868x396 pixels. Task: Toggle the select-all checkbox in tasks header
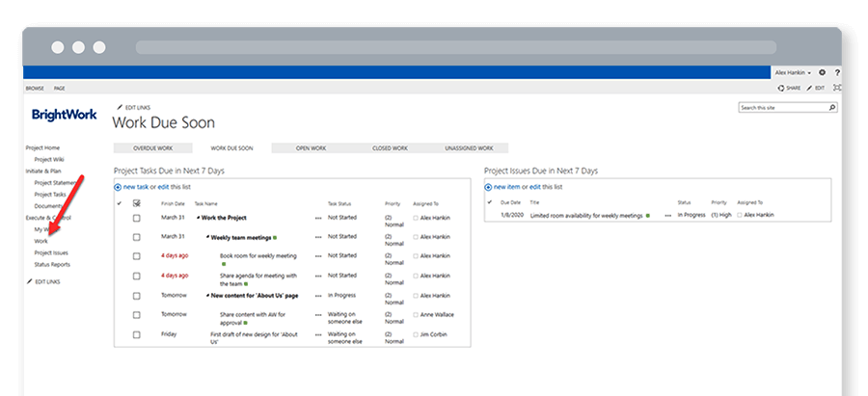[136, 203]
